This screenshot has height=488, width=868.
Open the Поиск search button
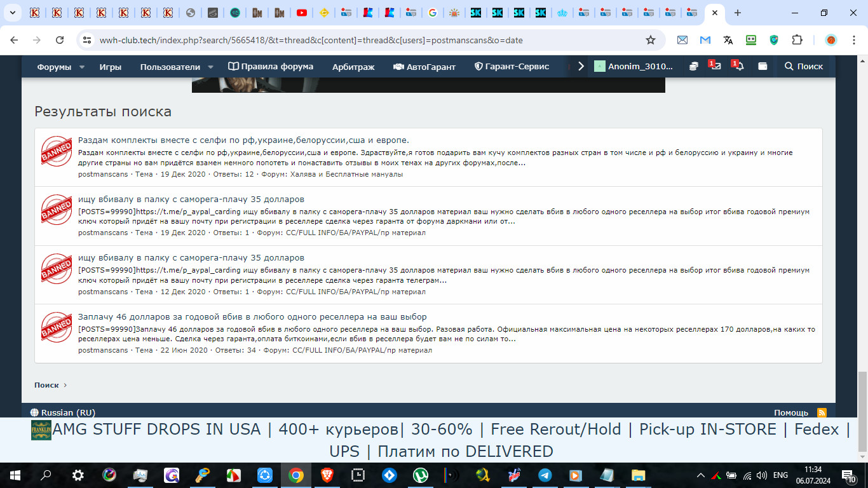[804, 66]
